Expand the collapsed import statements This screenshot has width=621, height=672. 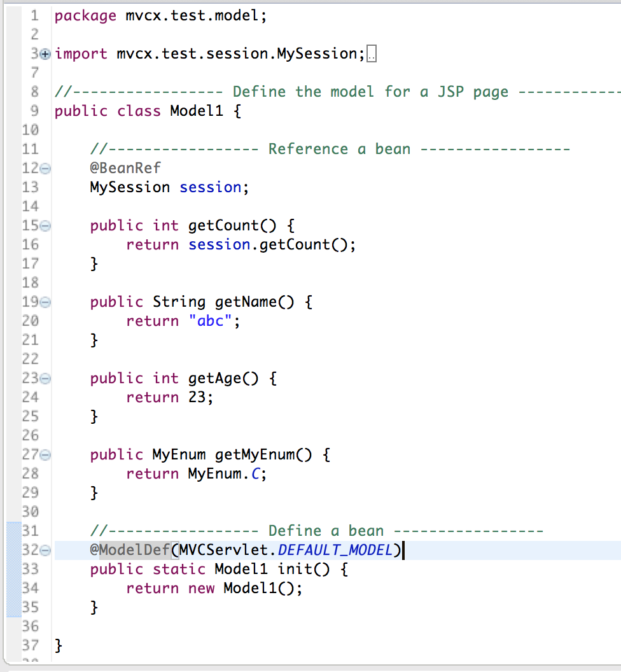44,55
